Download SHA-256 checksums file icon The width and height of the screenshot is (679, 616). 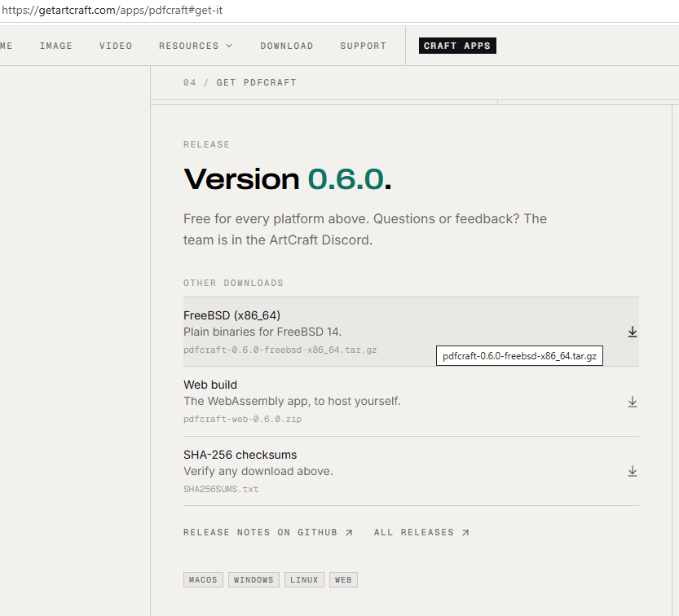coord(633,471)
